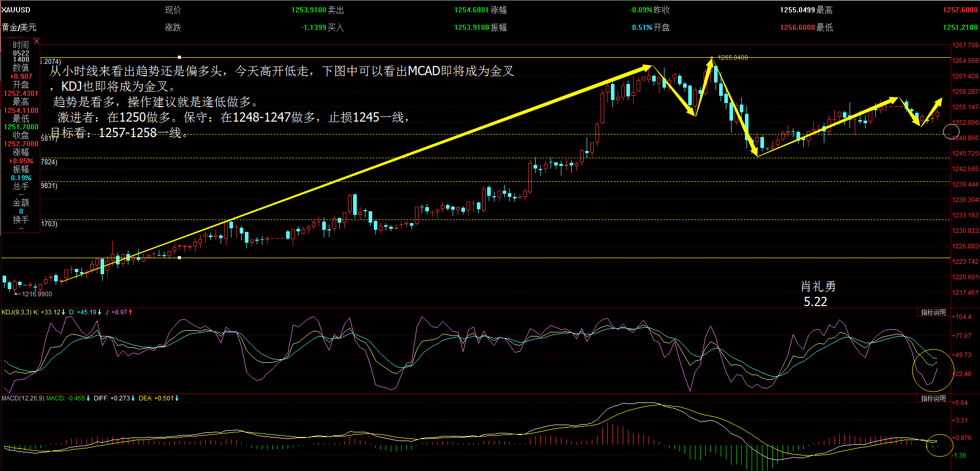This screenshot has width=980, height=471.
Task: Click the XAUUSD symbol name
Action: coord(16,10)
